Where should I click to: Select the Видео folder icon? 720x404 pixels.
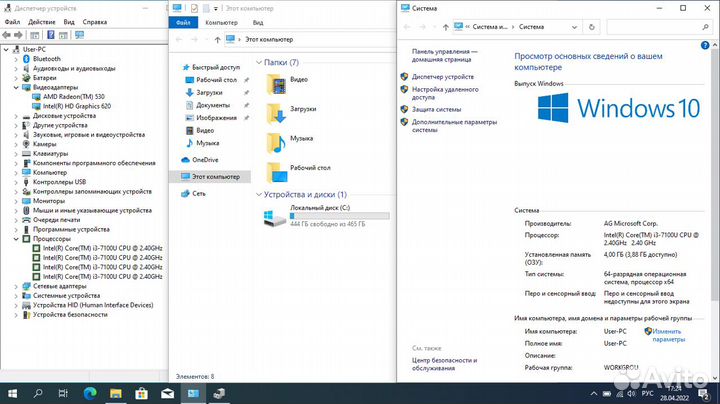(276, 84)
